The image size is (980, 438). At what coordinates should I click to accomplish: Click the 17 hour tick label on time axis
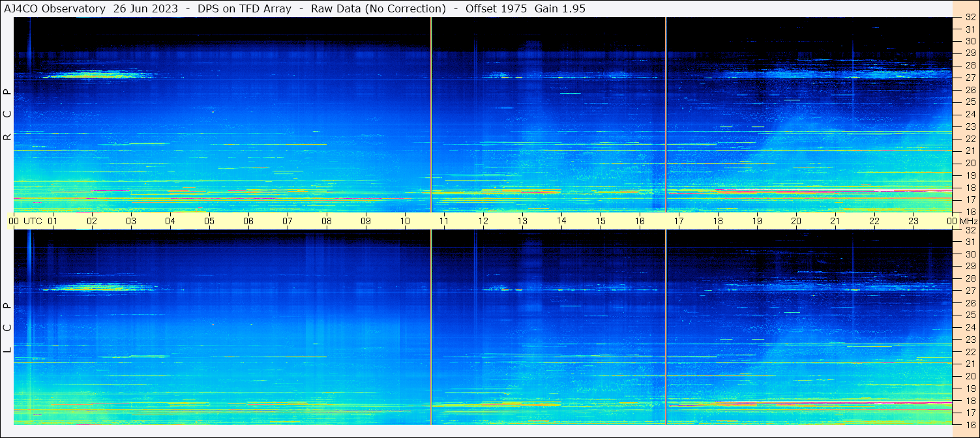click(x=679, y=221)
